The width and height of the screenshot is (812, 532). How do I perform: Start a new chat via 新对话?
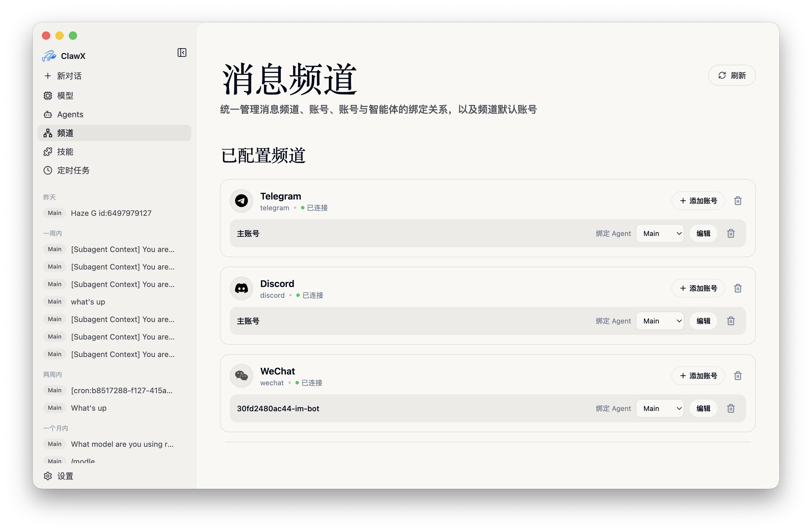[114, 76]
